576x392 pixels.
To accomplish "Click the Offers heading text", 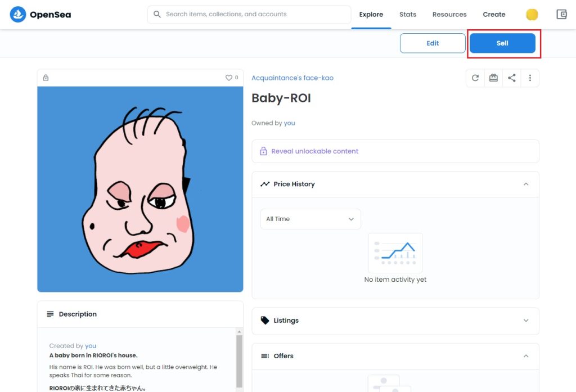I will point(283,356).
